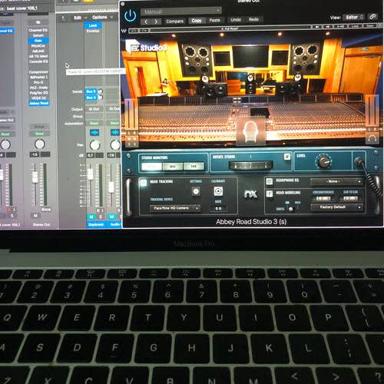Click the Stereo Out volume fader

[35, 177]
